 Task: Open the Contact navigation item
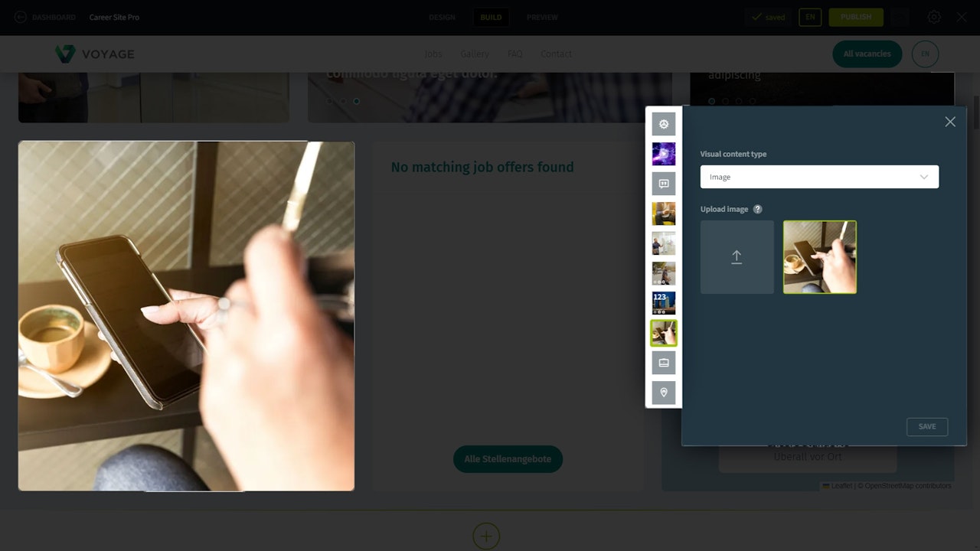pyautogui.click(x=557, y=54)
